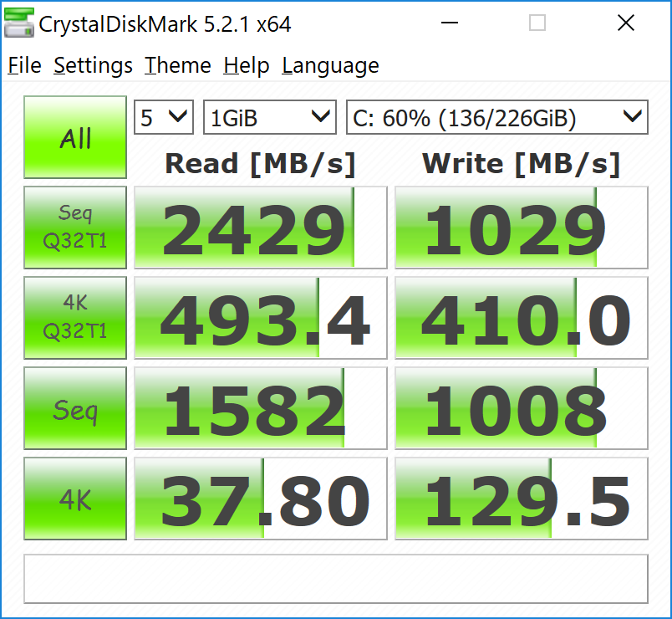
Task: Open the Theme menu
Action: 177,65
